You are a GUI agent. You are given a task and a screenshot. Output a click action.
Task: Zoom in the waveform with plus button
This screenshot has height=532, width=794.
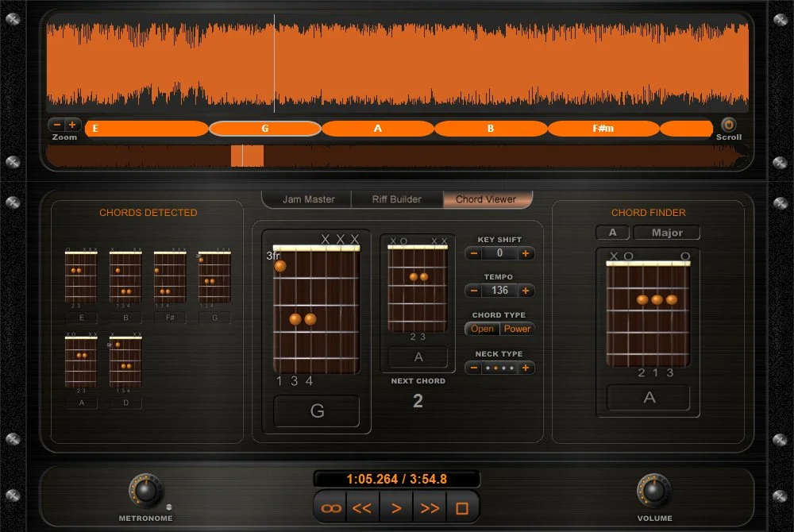(x=72, y=125)
